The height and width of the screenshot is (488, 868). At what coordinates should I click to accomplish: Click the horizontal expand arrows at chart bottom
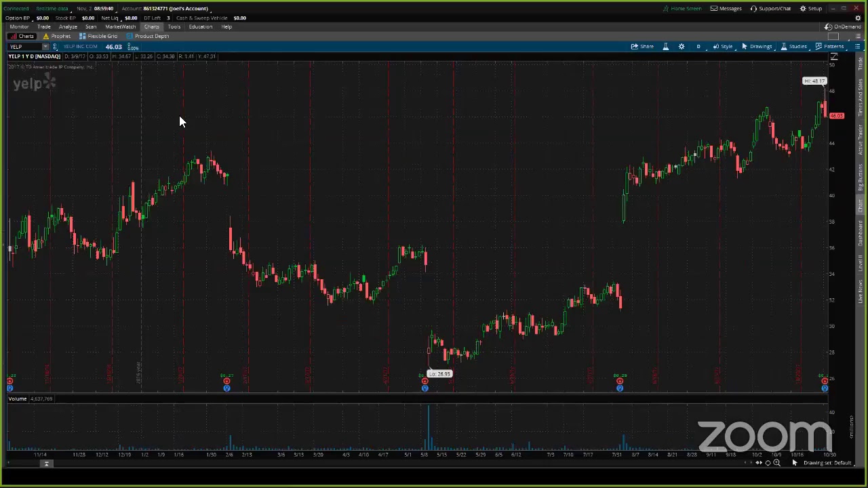tap(759, 463)
